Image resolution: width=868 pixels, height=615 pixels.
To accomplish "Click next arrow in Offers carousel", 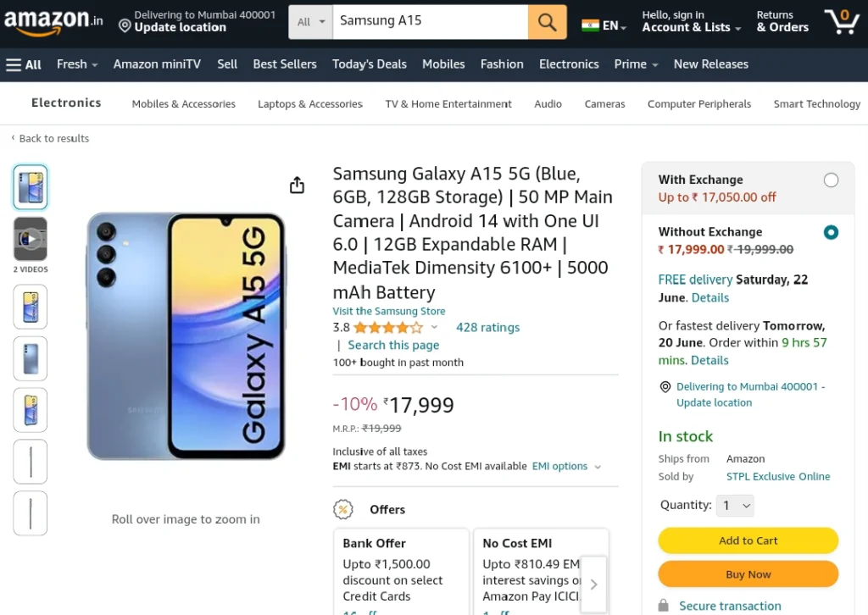I will (x=593, y=585).
